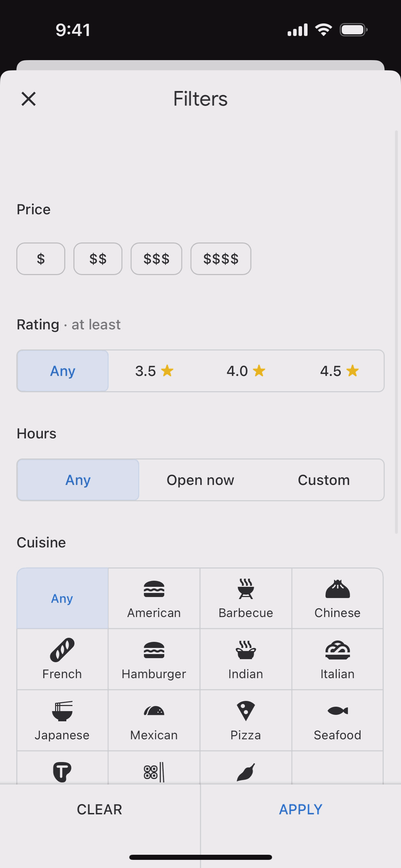Toggle the single dollar price filter
Viewport: 401px width, 868px height.
tap(41, 259)
